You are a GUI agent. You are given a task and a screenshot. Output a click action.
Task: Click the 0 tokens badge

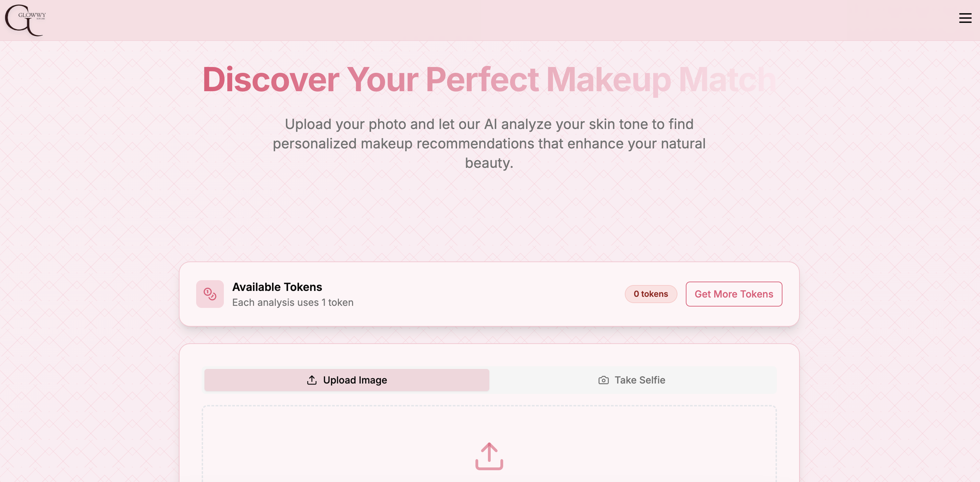pyautogui.click(x=650, y=294)
